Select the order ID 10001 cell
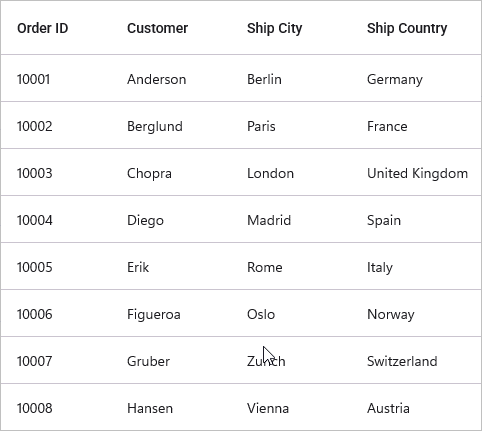 tap(33, 79)
